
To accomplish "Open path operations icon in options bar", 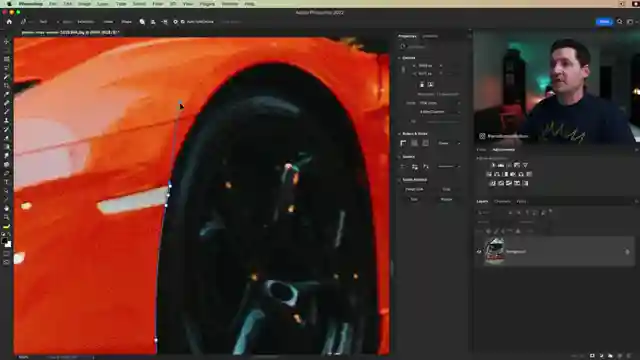I will [142, 22].
